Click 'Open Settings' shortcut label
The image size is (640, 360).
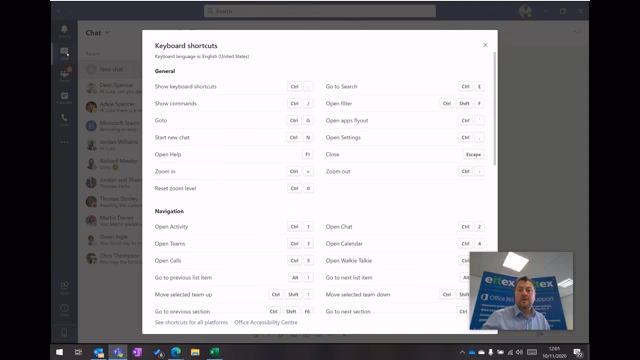click(343, 138)
